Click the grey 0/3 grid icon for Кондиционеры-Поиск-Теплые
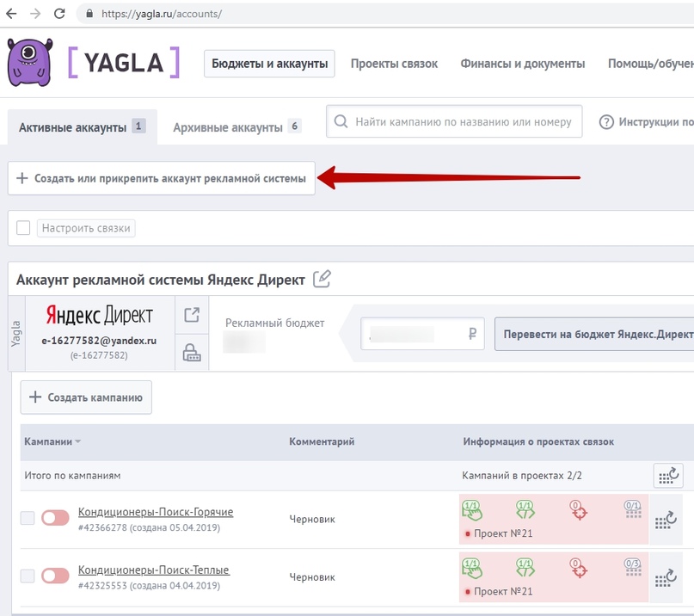The height and width of the screenshot is (616, 694). (x=633, y=567)
